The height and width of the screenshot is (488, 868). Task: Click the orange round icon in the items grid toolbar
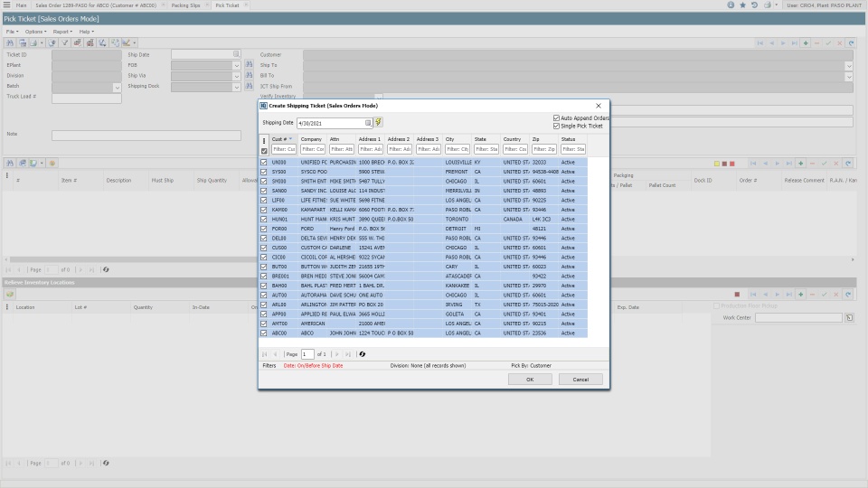coord(52,164)
